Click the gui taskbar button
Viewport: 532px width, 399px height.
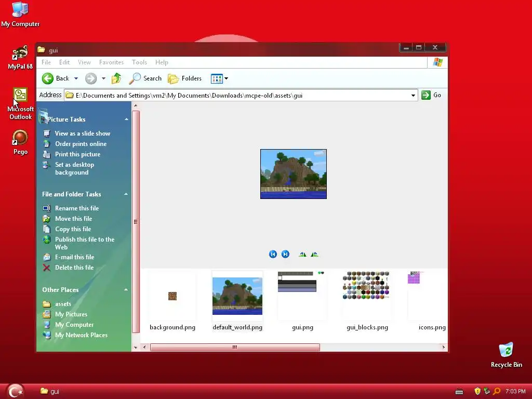[50, 391]
